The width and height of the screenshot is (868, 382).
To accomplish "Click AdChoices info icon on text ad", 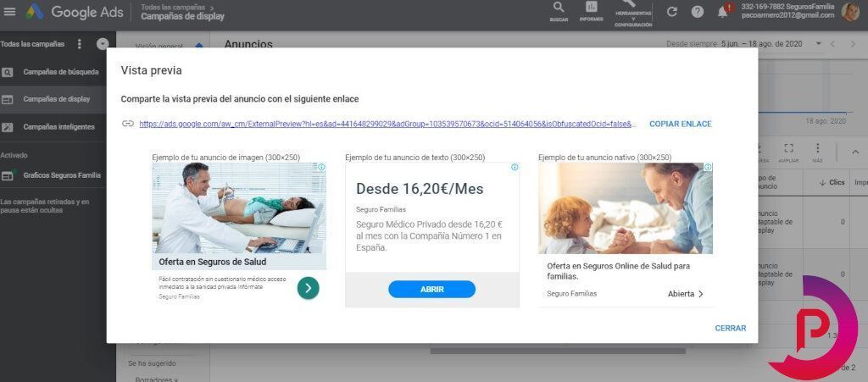I will [x=515, y=167].
